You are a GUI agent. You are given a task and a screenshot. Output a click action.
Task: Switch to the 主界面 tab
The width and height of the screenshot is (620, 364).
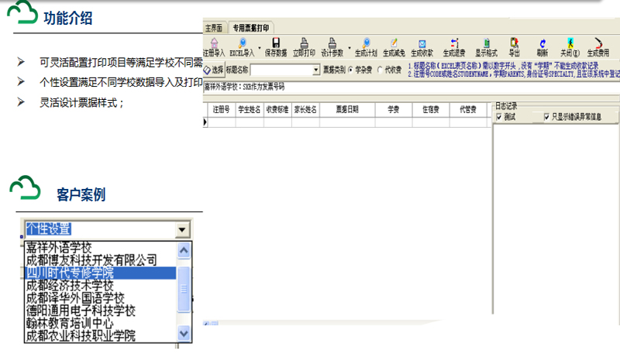[x=214, y=26]
